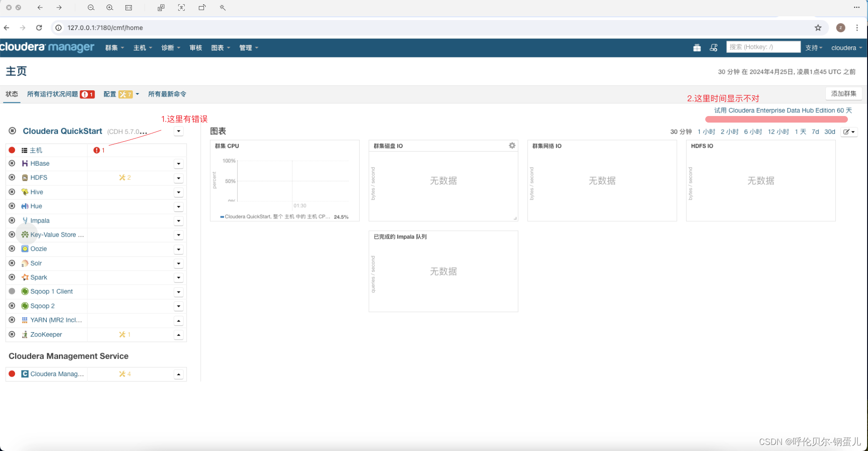Open the YARN actions dropdown
The height and width of the screenshot is (451, 868).
click(x=179, y=321)
